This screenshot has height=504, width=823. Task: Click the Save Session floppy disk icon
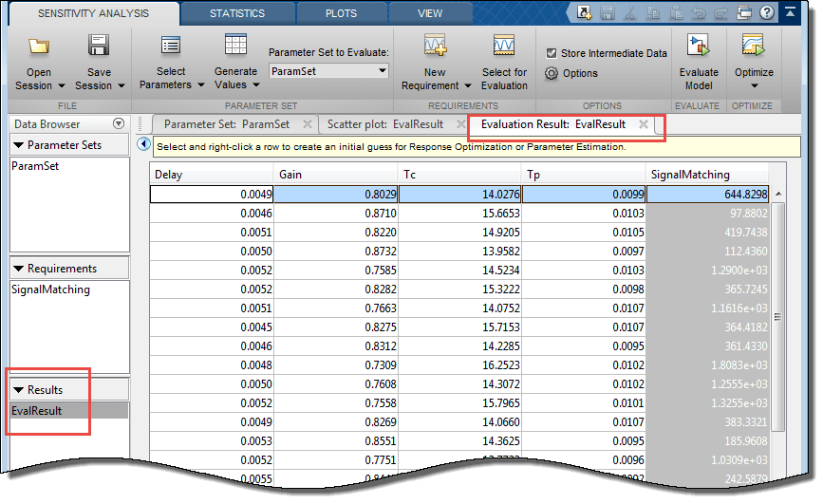point(99,46)
